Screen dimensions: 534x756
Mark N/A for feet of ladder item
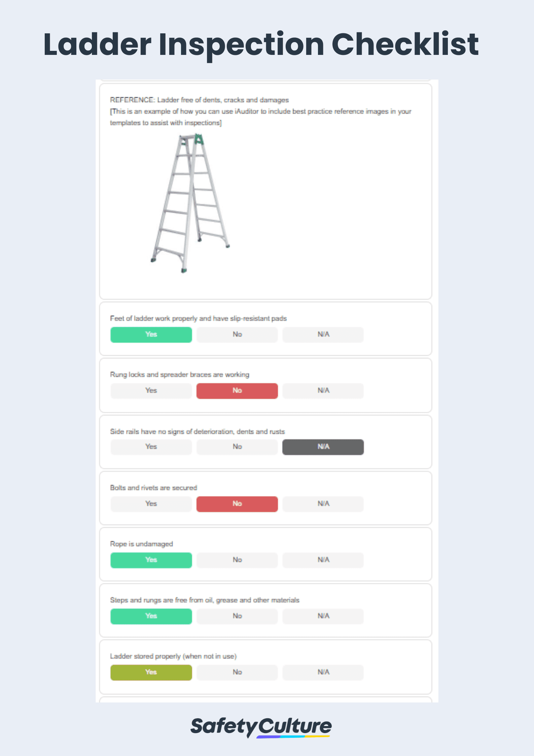pyautogui.click(x=323, y=334)
